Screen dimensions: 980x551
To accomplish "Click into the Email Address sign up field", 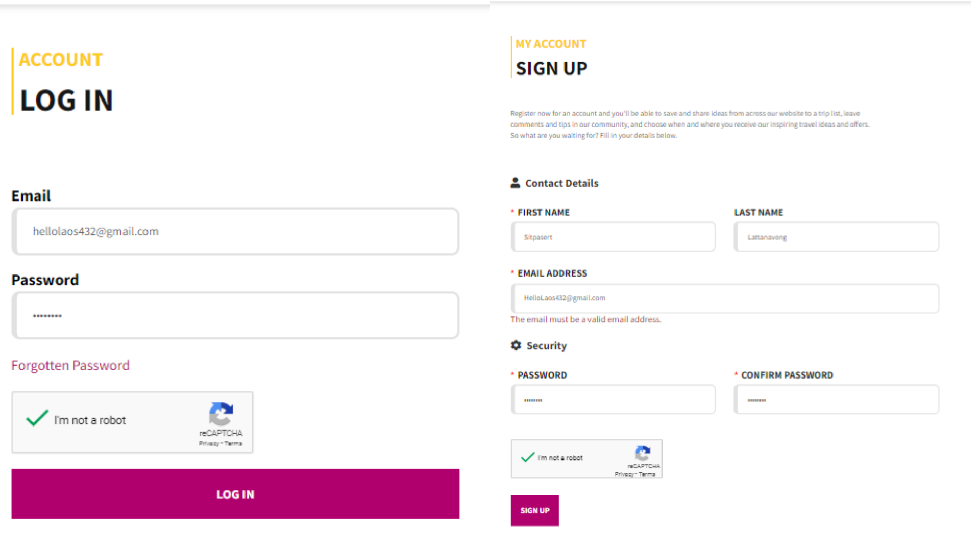I will pos(725,298).
